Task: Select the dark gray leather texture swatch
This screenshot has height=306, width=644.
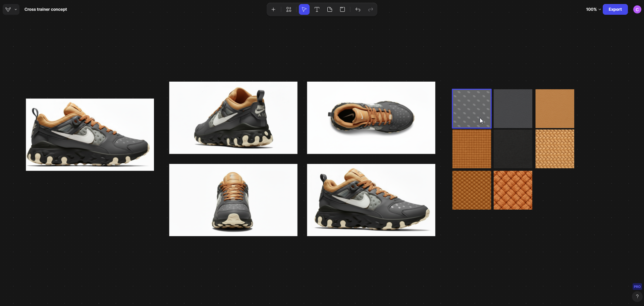Action: pos(513,108)
